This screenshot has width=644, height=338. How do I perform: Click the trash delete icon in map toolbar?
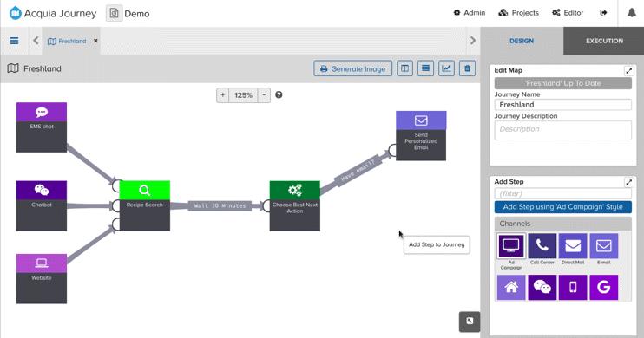point(468,68)
